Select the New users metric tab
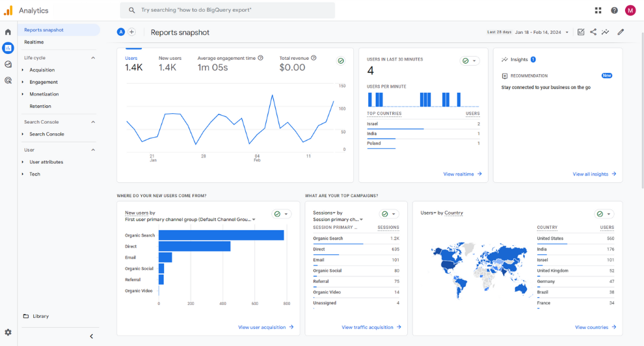 pos(170,63)
